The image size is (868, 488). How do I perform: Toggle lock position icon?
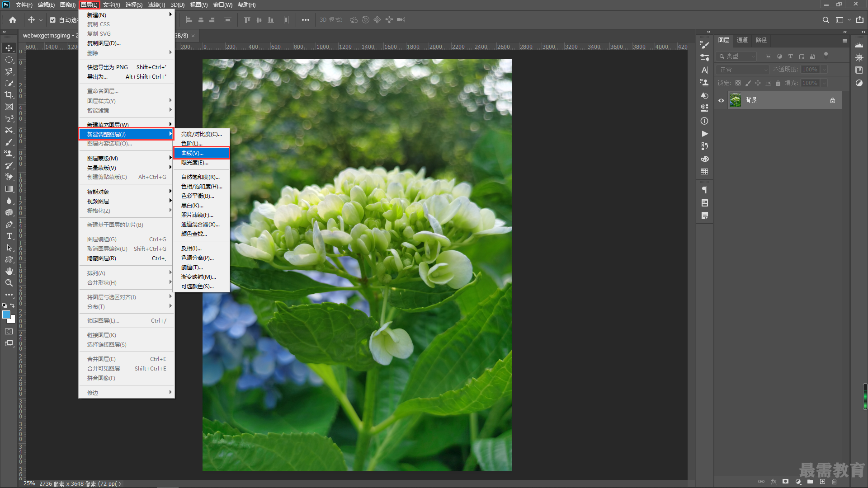[758, 83]
